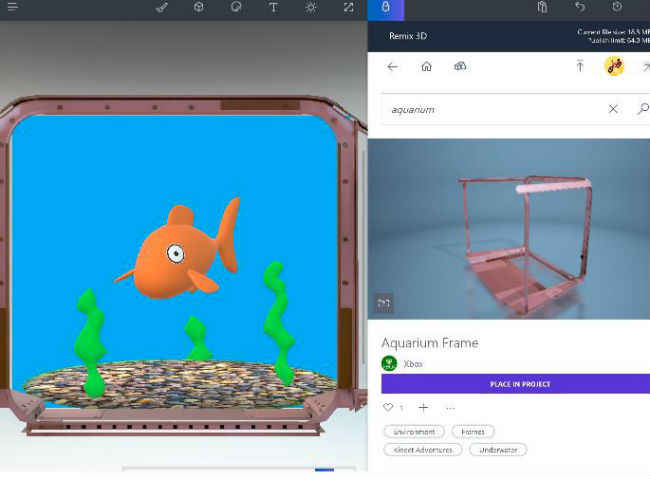The height and width of the screenshot is (479, 650).
Task: Click the Paste icon
Action: pyautogui.click(x=542, y=7)
